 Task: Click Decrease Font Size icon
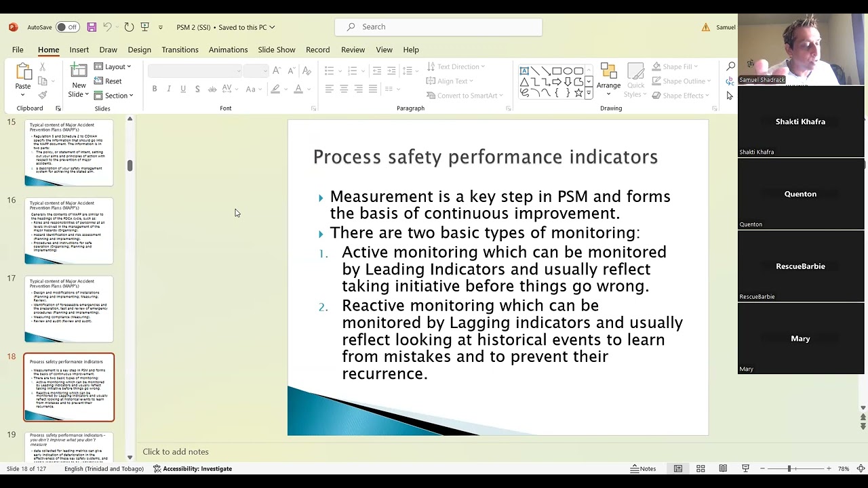[x=291, y=70]
